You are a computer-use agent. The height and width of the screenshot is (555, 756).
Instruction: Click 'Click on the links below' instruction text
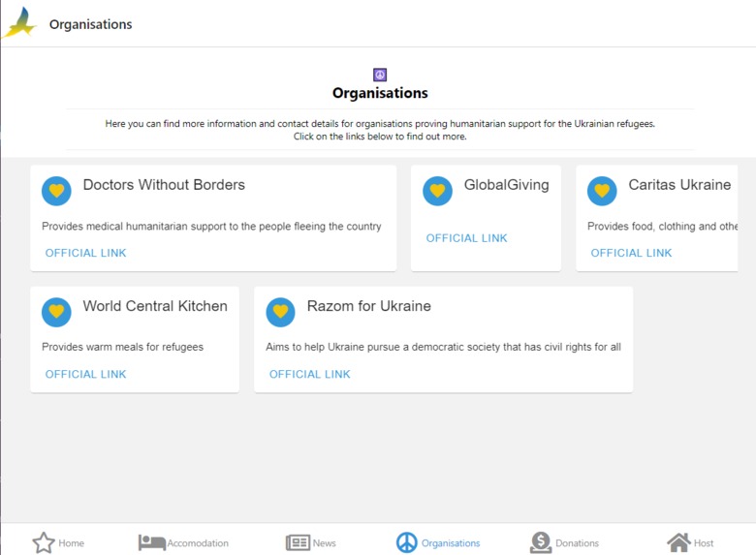point(380,137)
